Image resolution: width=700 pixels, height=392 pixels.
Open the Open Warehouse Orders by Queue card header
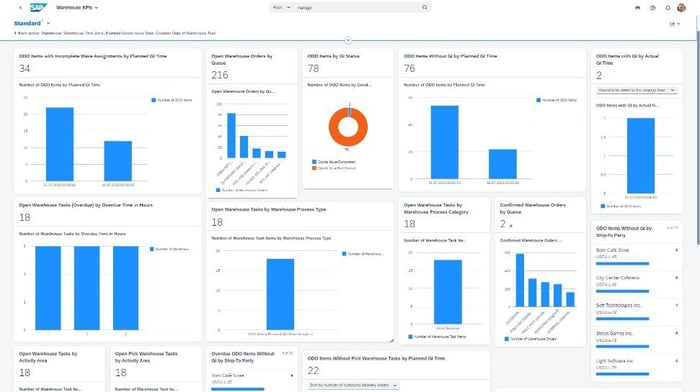[x=252, y=66]
